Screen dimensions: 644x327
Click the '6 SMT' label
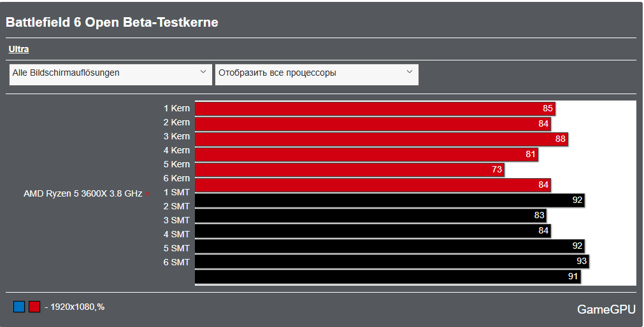[x=176, y=262]
